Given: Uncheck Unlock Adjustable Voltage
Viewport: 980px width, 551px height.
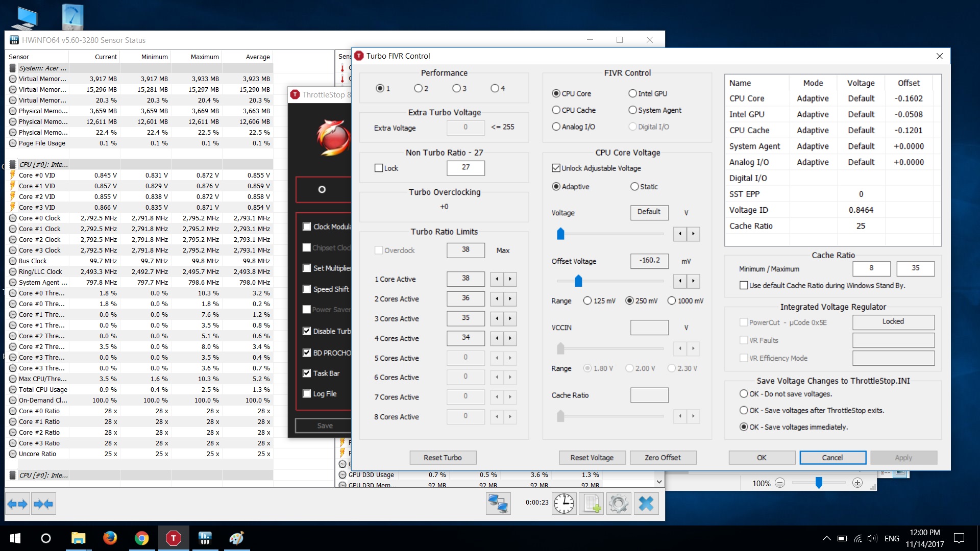Looking at the screenshot, I should [556, 168].
